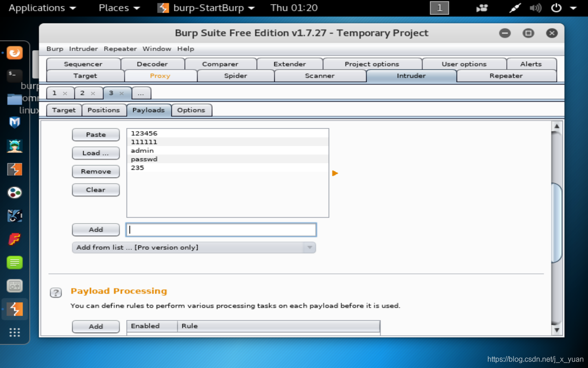This screenshot has width=588, height=368.
Task: Click the Remove button
Action: (x=96, y=172)
